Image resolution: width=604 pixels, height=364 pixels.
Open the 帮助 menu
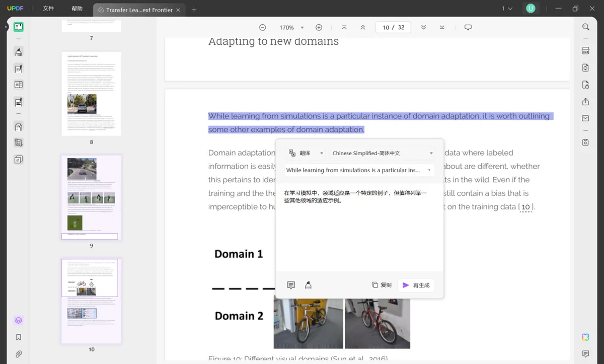[x=77, y=9]
